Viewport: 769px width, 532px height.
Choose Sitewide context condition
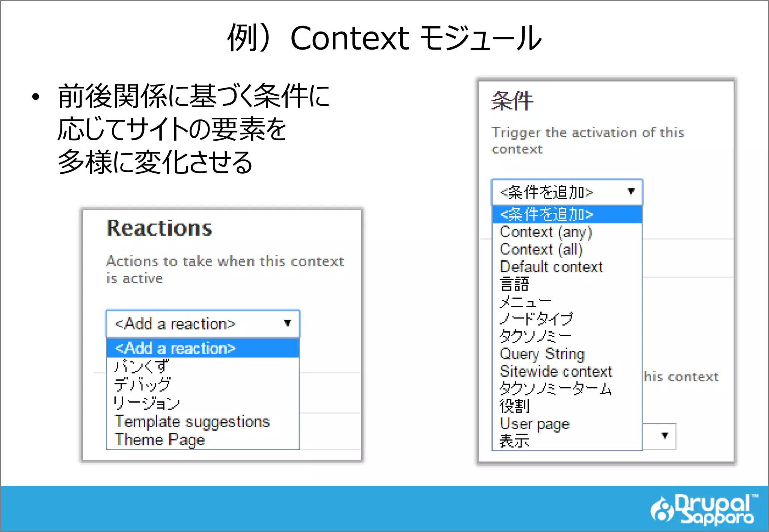[567, 371]
